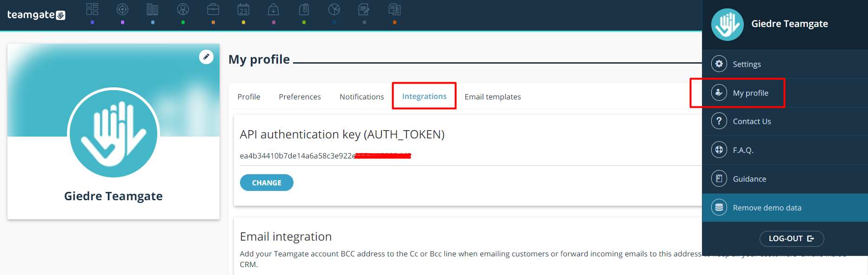Open the paperclip Files icon in navigation
868x275 pixels.
(304, 9)
